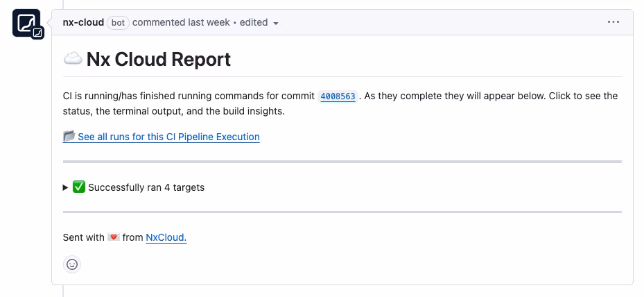The width and height of the screenshot is (644, 297).
Task: Click the cloud emoji beside the report title
Action: tap(73, 59)
